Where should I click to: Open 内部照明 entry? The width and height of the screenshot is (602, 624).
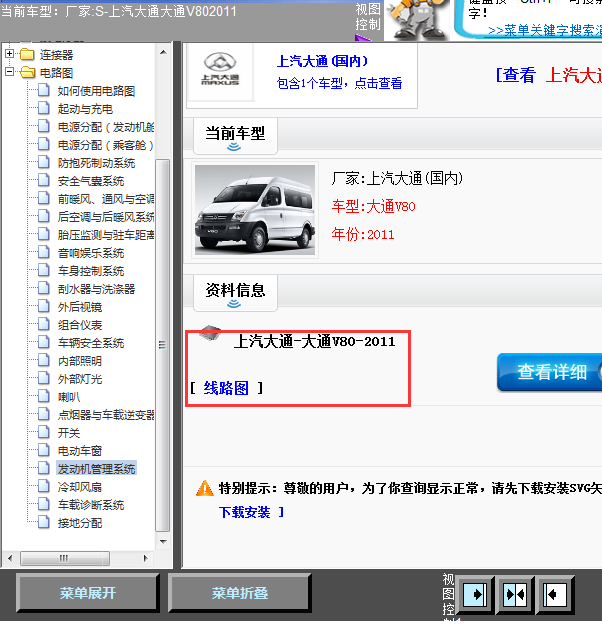(80, 361)
